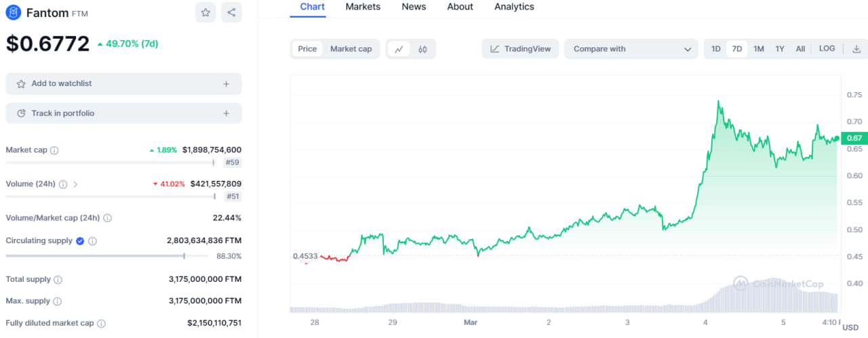Open the Compare with dropdown
868x338 pixels.
click(631, 49)
